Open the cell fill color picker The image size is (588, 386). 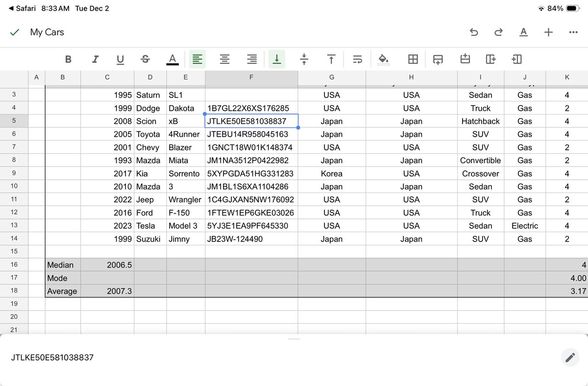click(384, 59)
